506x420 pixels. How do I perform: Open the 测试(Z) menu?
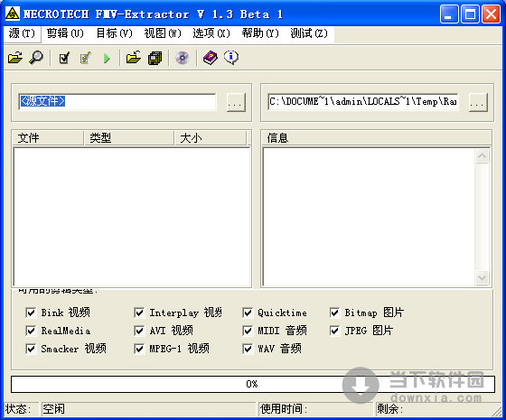(309, 33)
